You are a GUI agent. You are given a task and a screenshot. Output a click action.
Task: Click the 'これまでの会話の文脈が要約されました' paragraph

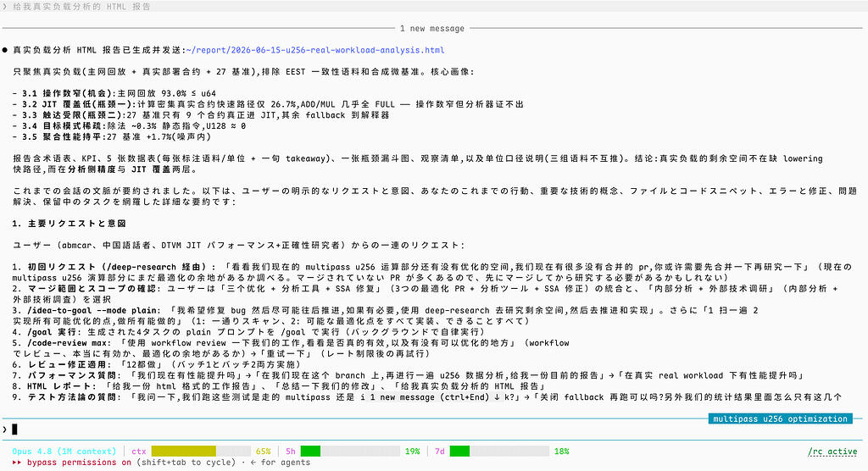point(435,196)
